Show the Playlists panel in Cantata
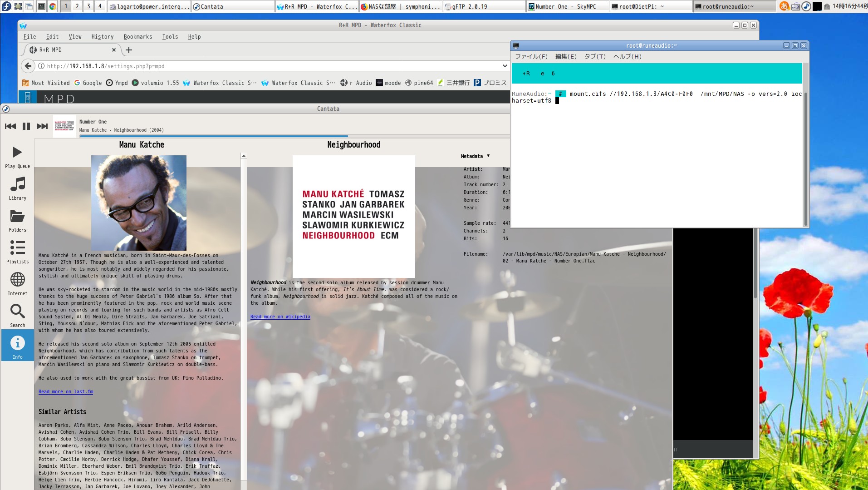The height and width of the screenshot is (490, 868). click(x=17, y=252)
